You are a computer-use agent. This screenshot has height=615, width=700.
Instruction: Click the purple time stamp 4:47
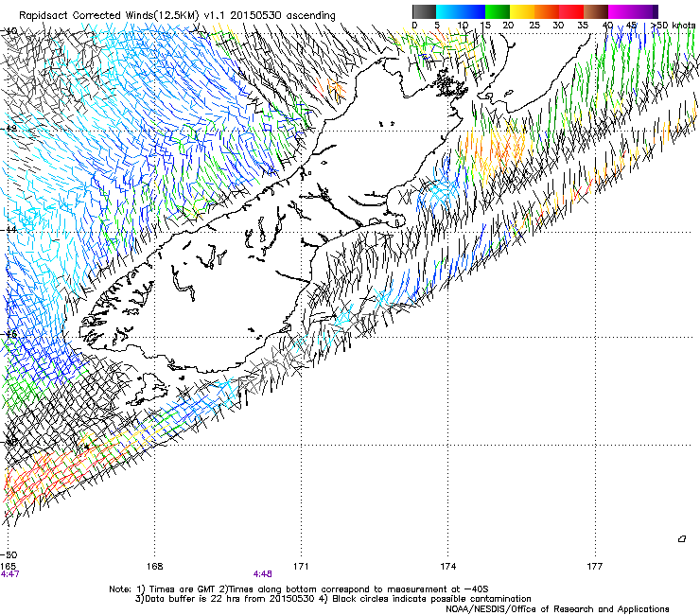click(x=9, y=574)
